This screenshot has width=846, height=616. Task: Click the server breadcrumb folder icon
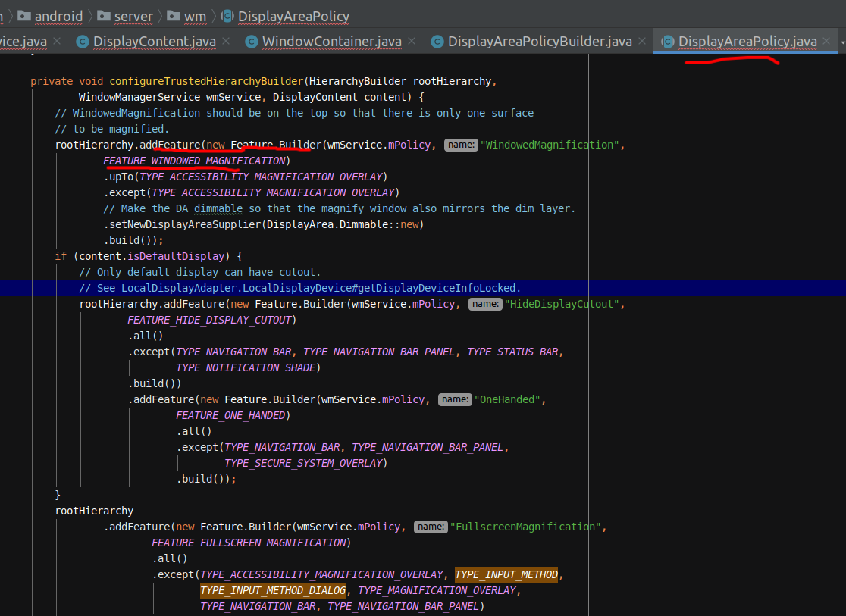click(104, 16)
